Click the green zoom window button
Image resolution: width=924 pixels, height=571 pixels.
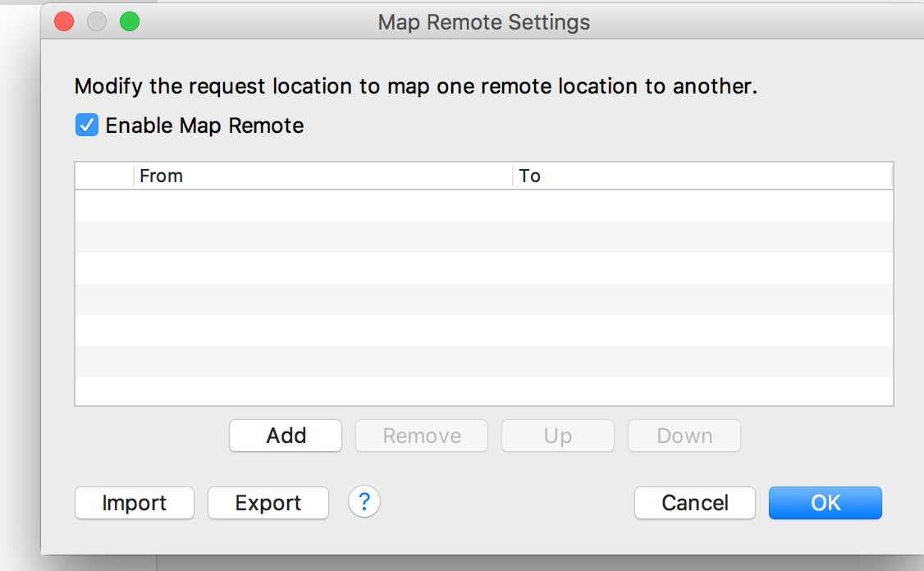[x=130, y=22]
